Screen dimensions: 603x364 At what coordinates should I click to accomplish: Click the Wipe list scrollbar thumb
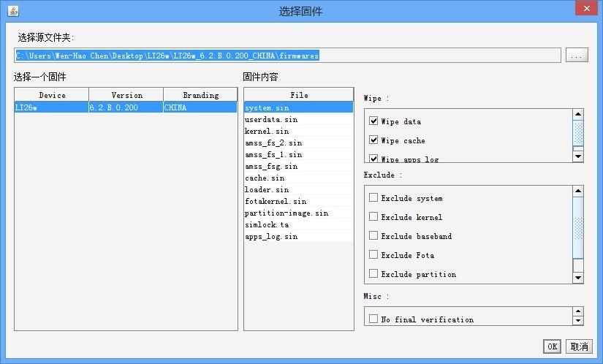(578, 133)
